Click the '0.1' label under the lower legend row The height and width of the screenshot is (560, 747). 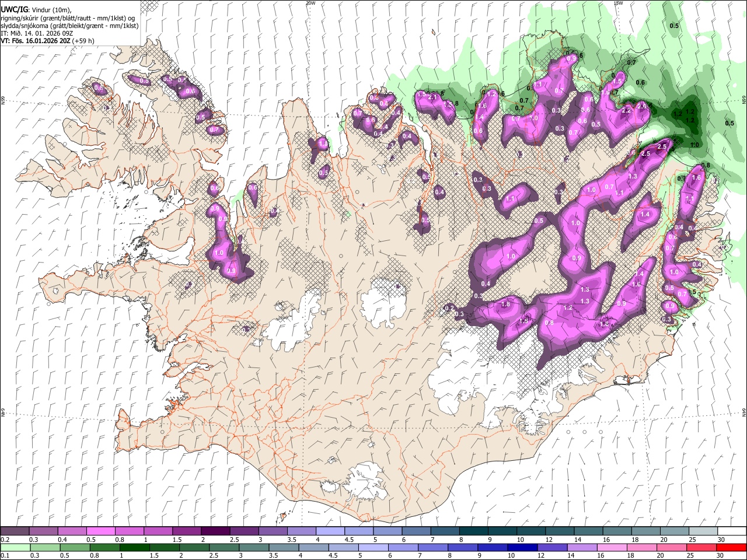point(5,556)
